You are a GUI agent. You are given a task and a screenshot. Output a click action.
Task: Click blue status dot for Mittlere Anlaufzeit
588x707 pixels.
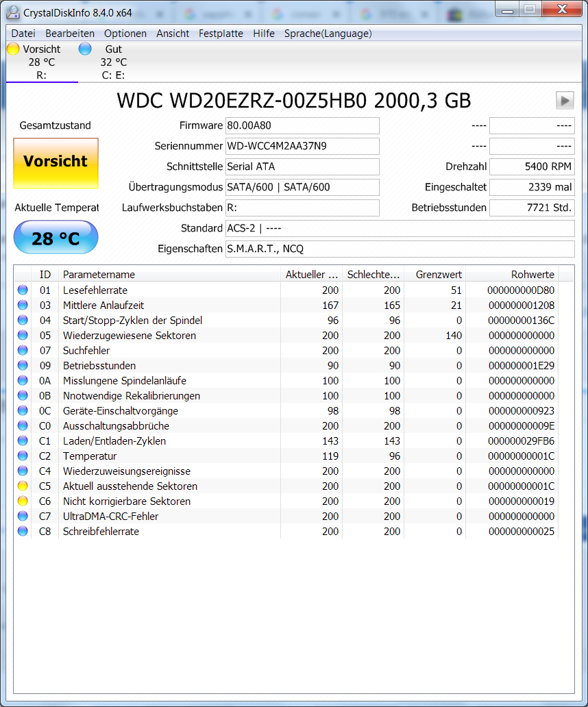23,306
